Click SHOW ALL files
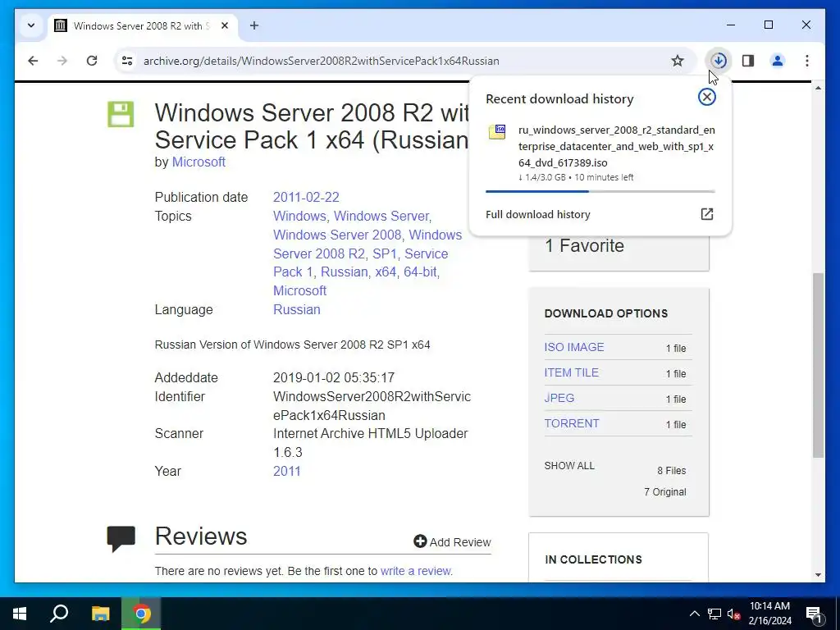 tap(569, 466)
